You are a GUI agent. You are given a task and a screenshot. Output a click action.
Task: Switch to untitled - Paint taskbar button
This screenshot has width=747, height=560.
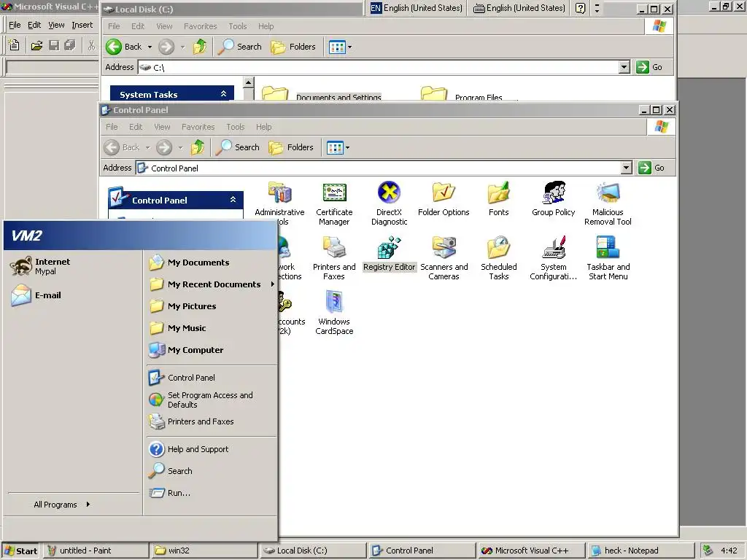(96, 551)
